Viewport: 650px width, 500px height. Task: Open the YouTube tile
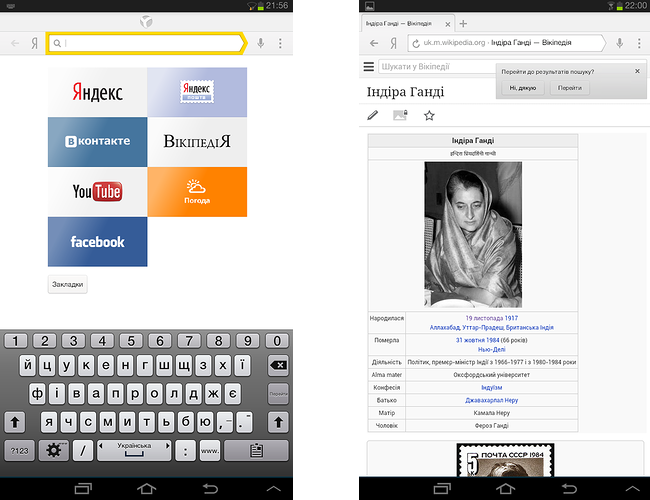coord(97,192)
